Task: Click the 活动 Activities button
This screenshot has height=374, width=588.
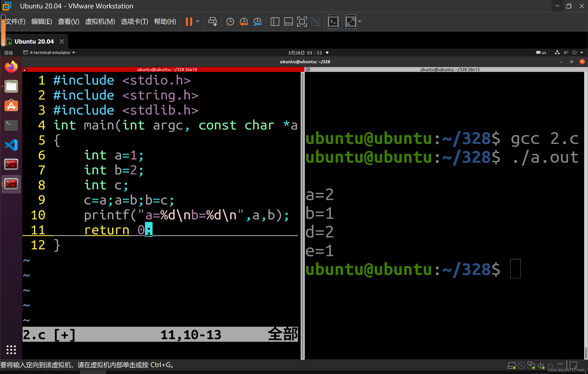Action: [x=8, y=53]
